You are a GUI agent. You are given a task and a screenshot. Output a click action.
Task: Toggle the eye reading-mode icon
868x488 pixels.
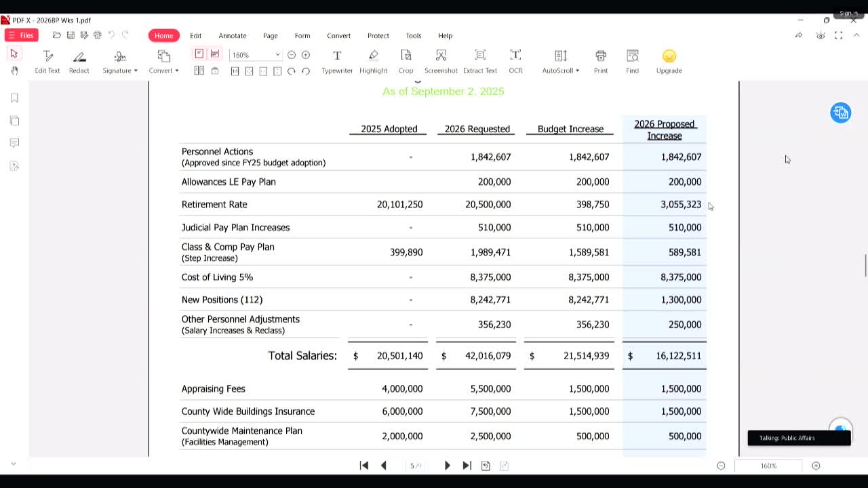(x=821, y=35)
